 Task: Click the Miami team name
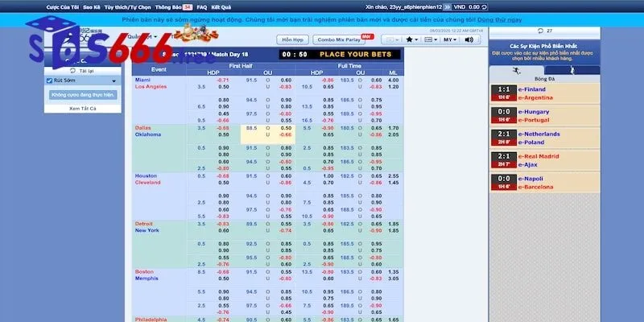click(x=142, y=80)
